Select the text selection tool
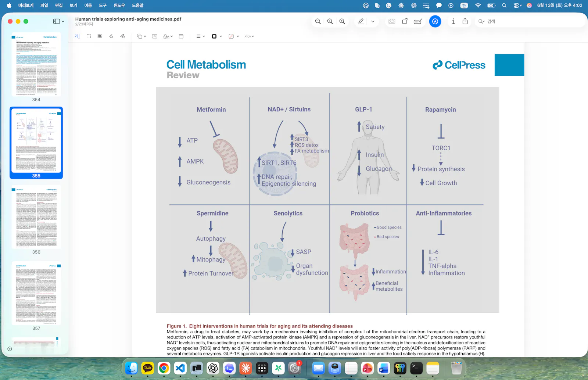Image resolution: width=588 pixels, height=380 pixels. coord(77,36)
